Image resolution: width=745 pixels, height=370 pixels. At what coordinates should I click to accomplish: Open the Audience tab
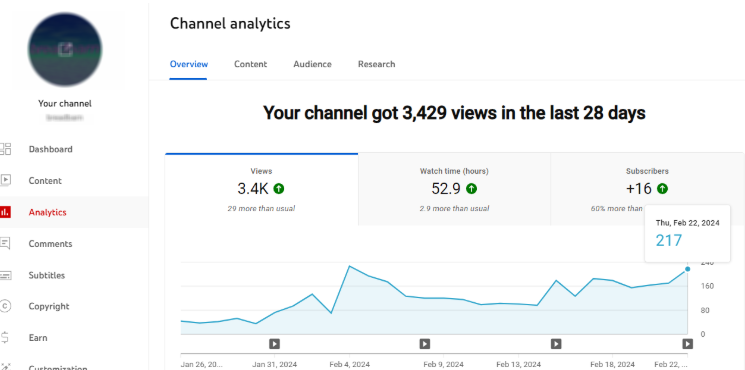point(312,64)
